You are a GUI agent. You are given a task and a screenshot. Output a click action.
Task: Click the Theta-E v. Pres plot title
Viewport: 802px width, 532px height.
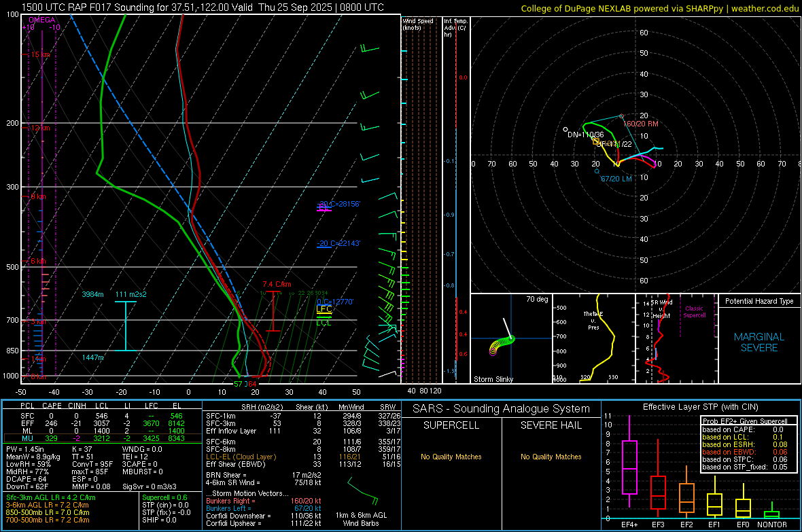(x=593, y=320)
